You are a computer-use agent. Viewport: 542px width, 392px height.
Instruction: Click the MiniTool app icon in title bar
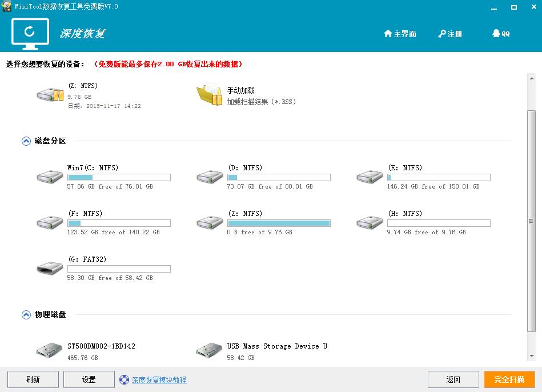[x=6, y=6]
